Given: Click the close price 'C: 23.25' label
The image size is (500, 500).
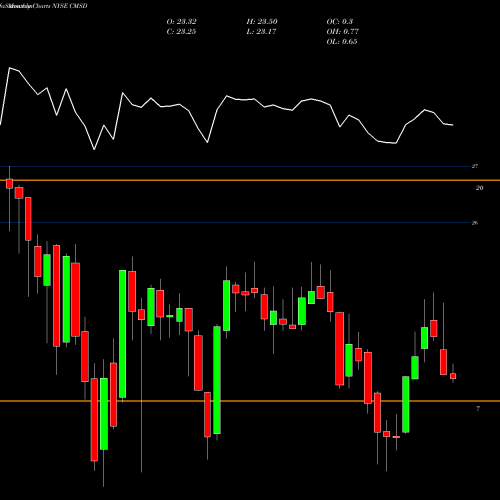Looking at the screenshot, I should point(181,32).
